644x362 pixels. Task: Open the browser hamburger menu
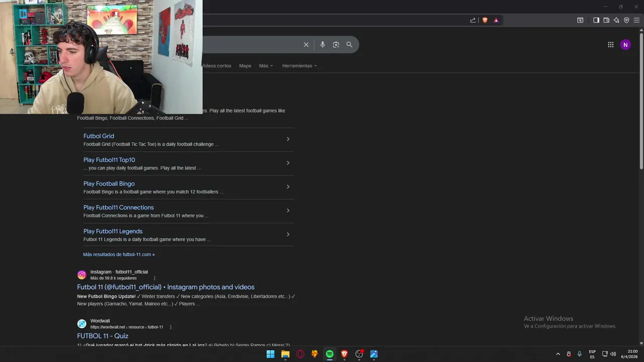636,20
